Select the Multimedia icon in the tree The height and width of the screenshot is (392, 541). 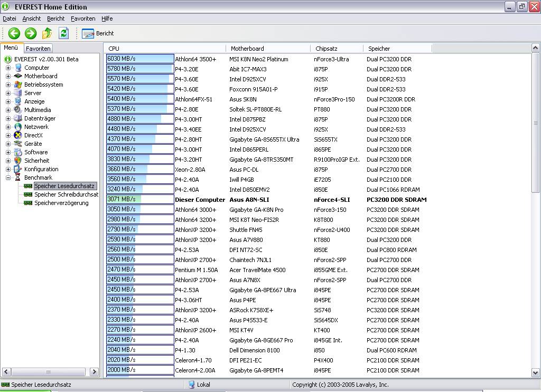pos(18,110)
